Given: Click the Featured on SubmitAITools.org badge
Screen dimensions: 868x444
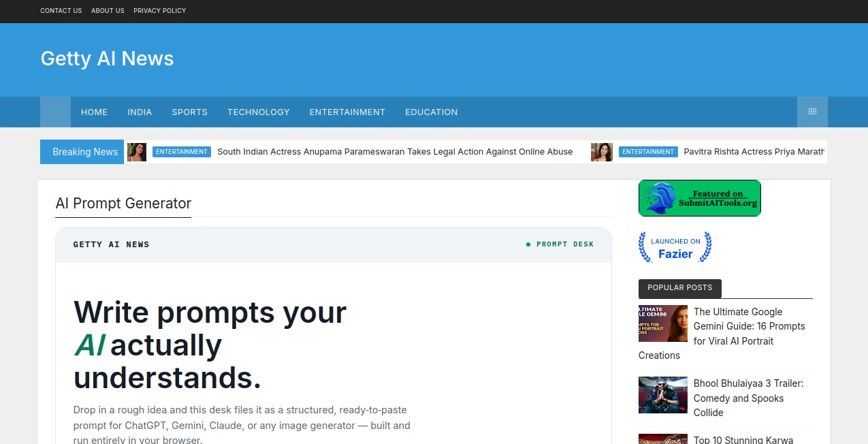Looking at the screenshot, I should tap(700, 198).
